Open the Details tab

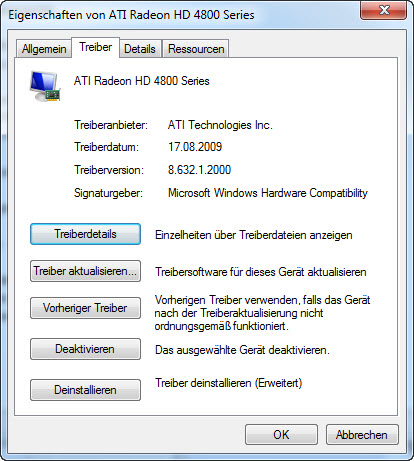140,49
